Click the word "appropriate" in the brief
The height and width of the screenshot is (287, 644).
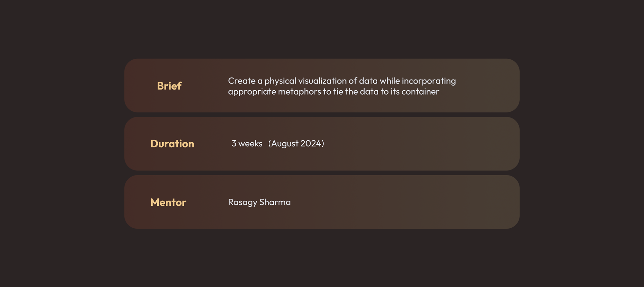[252, 92]
